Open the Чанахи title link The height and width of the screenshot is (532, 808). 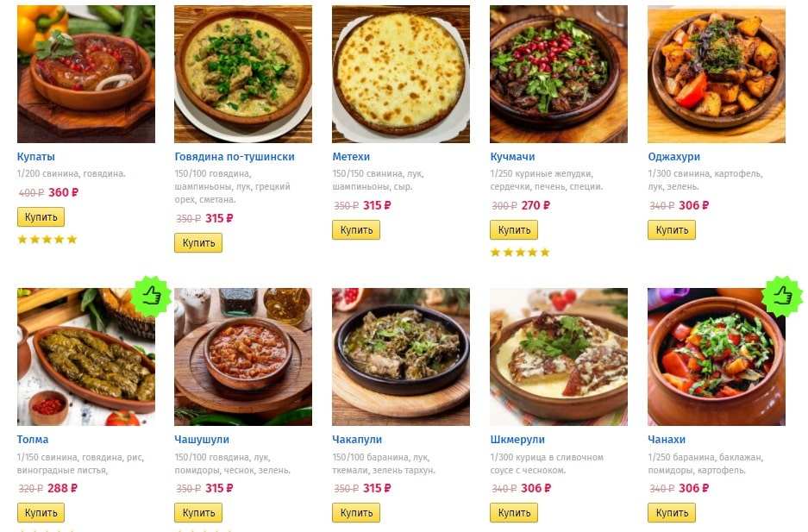[x=667, y=440]
